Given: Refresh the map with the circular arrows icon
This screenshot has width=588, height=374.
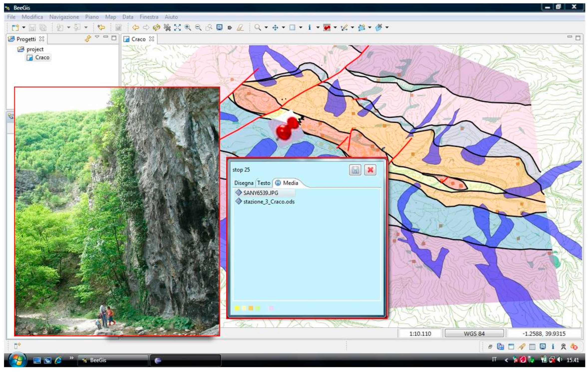Looking at the screenshot, I should click(157, 27).
